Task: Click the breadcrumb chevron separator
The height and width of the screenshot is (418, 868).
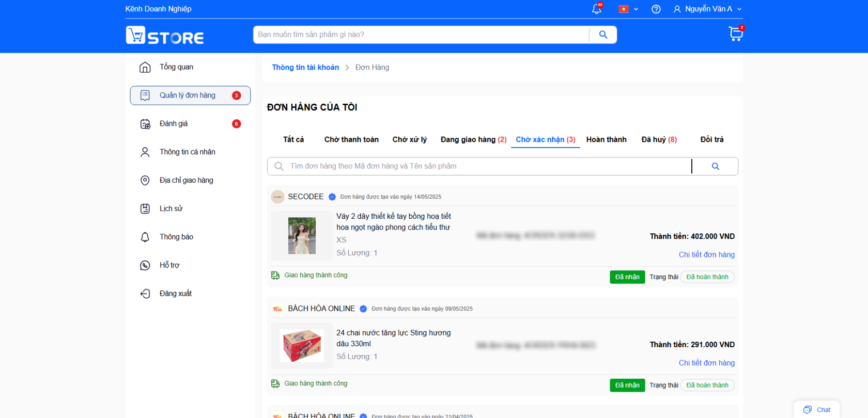Action: [347, 68]
